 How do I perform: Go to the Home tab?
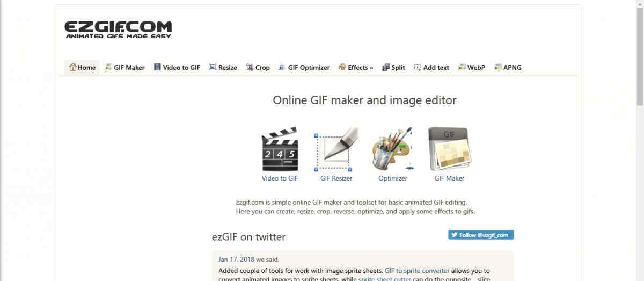[x=82, y=67]
